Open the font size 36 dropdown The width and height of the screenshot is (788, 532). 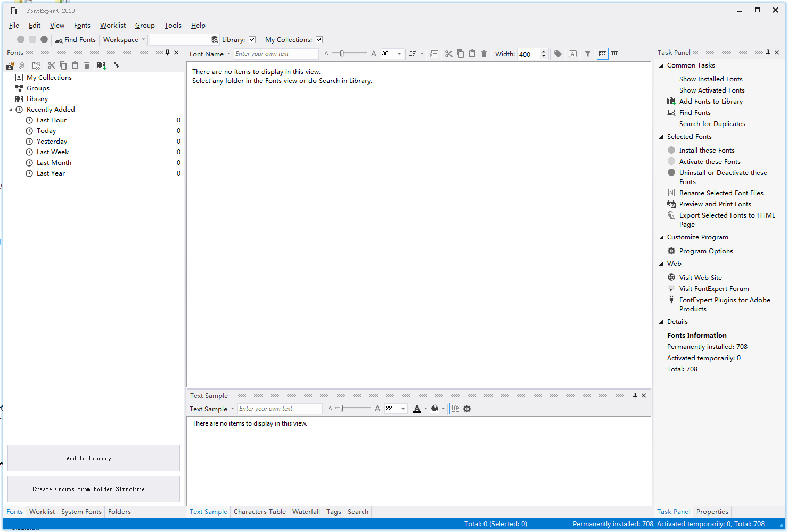[x=399, y=54]
